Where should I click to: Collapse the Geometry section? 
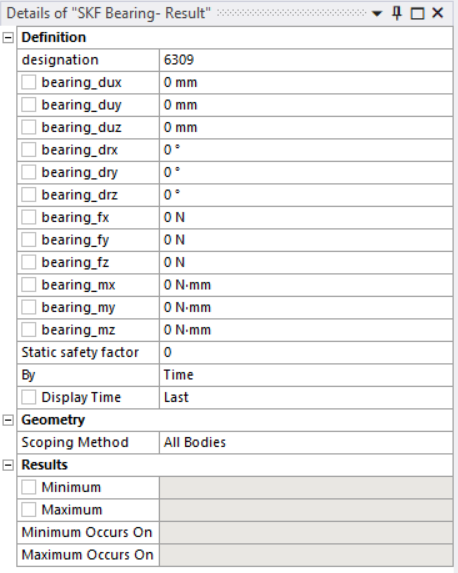8,420
